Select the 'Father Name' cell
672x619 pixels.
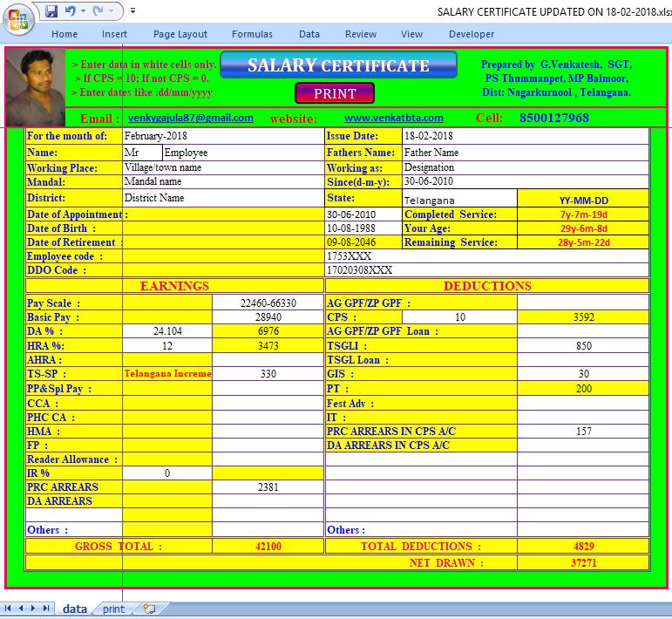pyautogui.click(x=526, y=153)
